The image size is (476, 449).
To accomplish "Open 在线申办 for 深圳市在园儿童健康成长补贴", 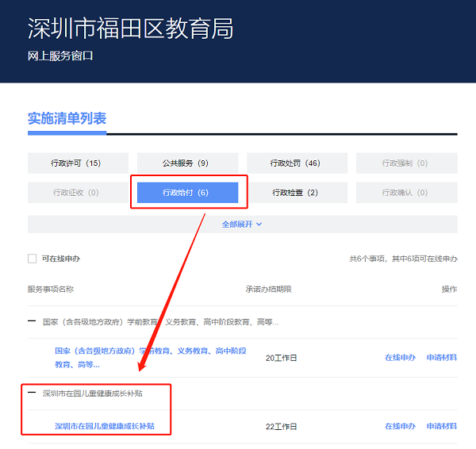I will point(400,426).
